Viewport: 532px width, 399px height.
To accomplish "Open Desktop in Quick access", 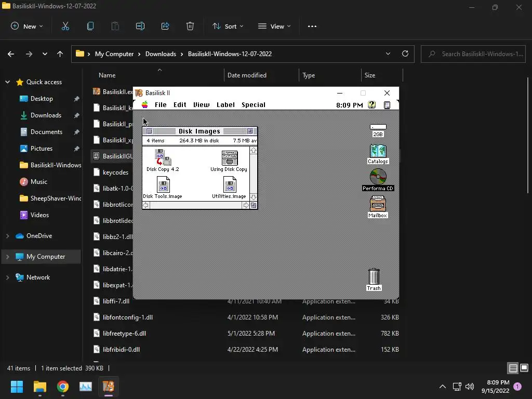I will point(42,99).
